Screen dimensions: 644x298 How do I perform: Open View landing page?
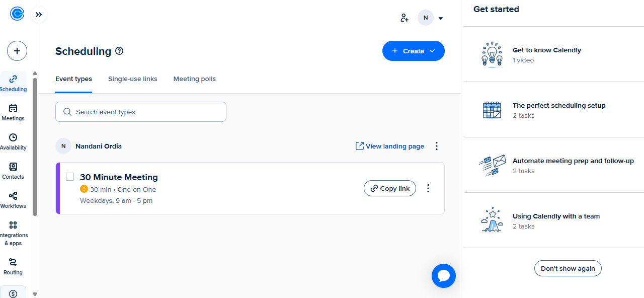click(x=389, y=146)
